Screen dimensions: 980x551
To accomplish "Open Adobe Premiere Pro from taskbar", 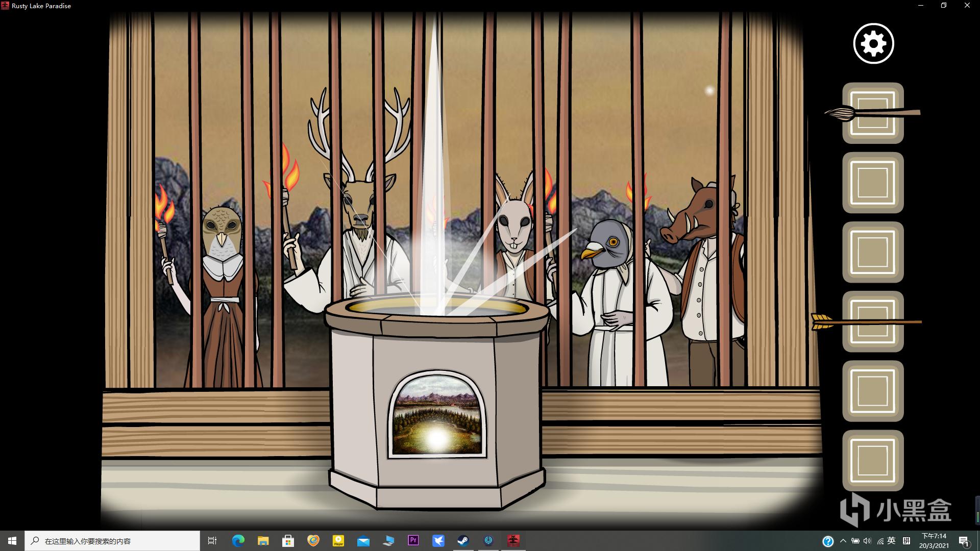I will (x=413, y=541).
